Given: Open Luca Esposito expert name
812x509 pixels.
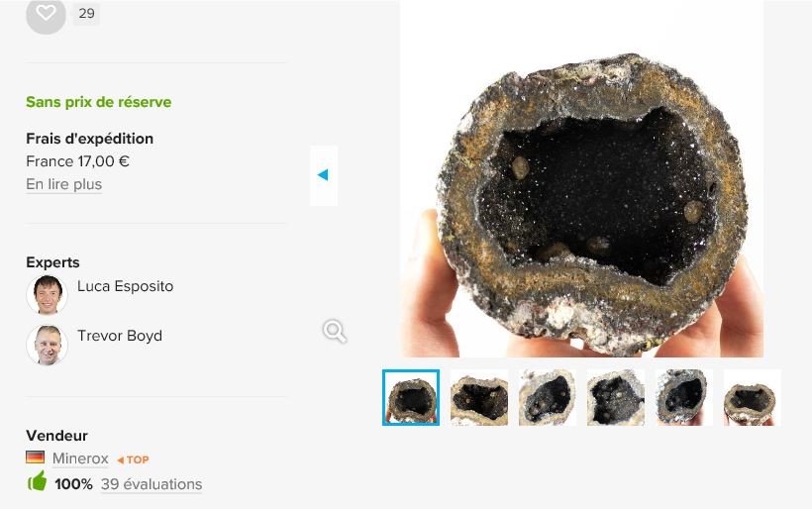Looking at the screenshot, I should click(126, 286).
